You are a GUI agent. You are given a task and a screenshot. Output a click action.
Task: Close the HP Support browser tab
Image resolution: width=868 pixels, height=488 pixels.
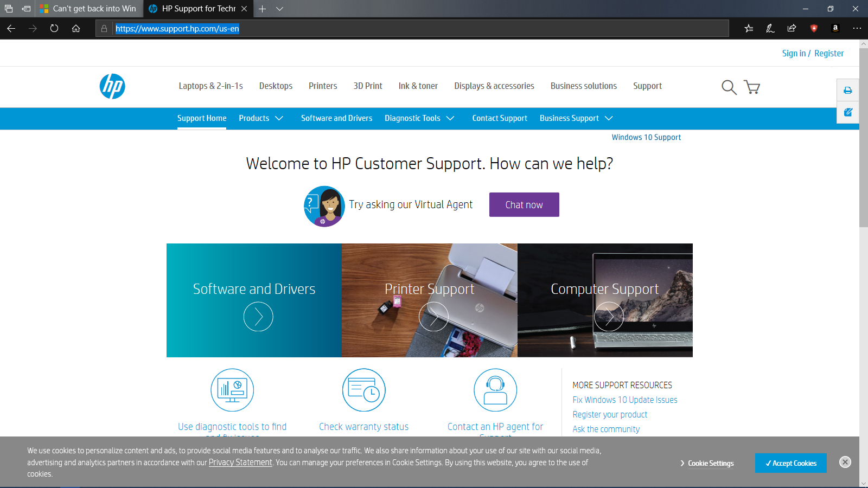point(244,9)
